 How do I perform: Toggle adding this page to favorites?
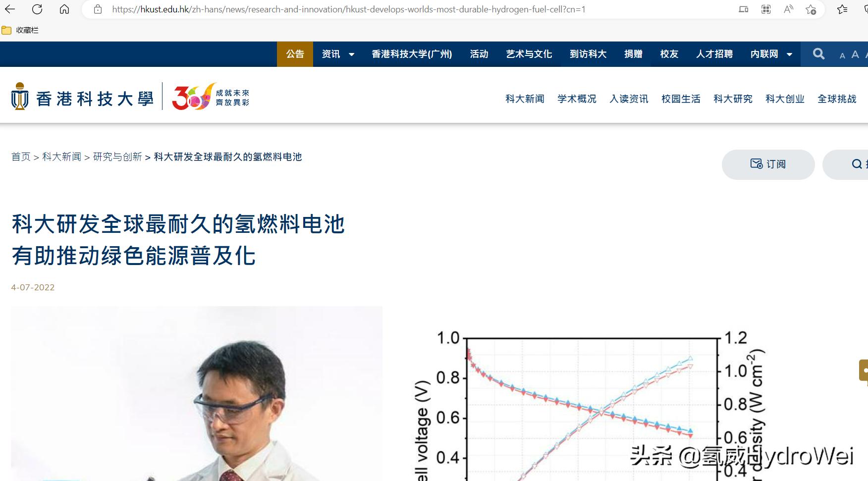point(811,9)
